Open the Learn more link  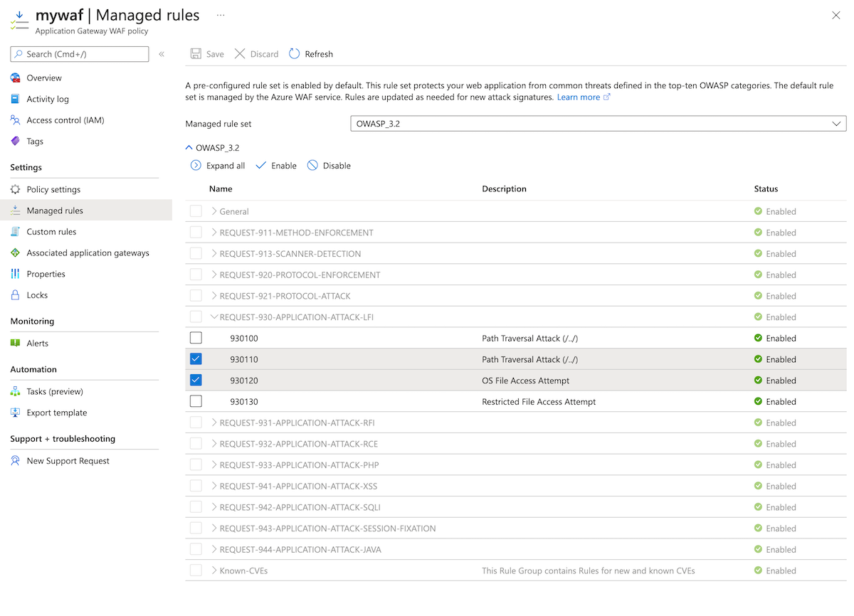tap(579, 97)
